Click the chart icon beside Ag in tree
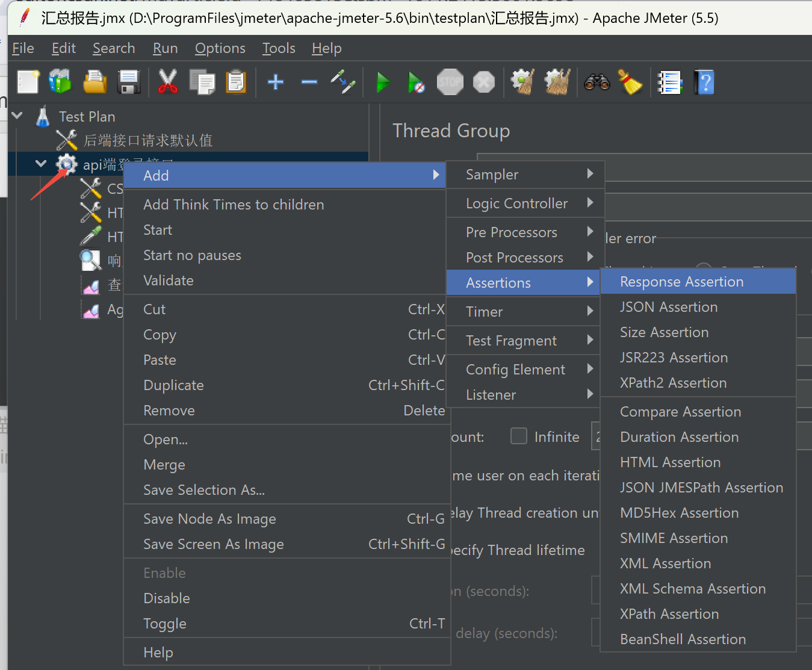Image resolution: width=812 pixels, height=670 pixels. pos(91,309)
